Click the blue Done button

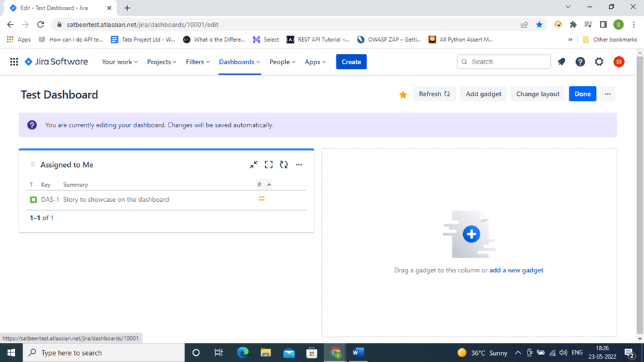(582, 94)
